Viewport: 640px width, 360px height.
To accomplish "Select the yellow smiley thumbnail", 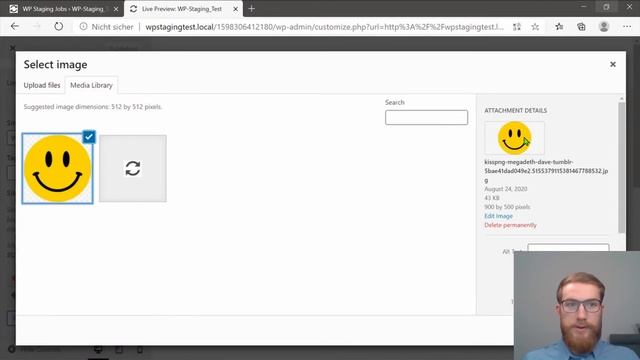I will (57, 168).
